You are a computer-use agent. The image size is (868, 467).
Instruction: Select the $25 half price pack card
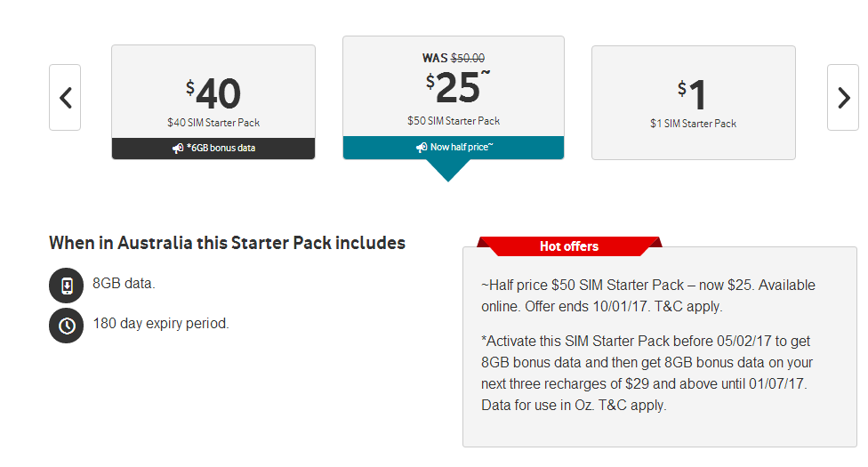pos(454,98)
